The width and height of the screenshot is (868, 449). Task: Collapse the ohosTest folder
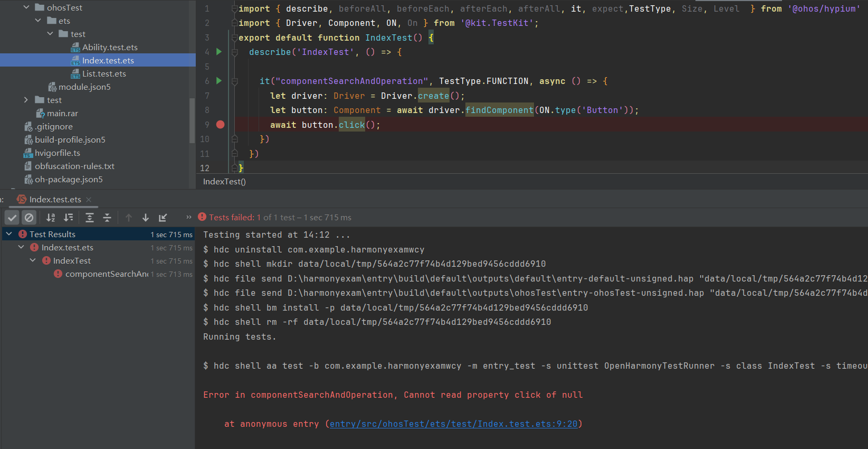tap(26, 7)
